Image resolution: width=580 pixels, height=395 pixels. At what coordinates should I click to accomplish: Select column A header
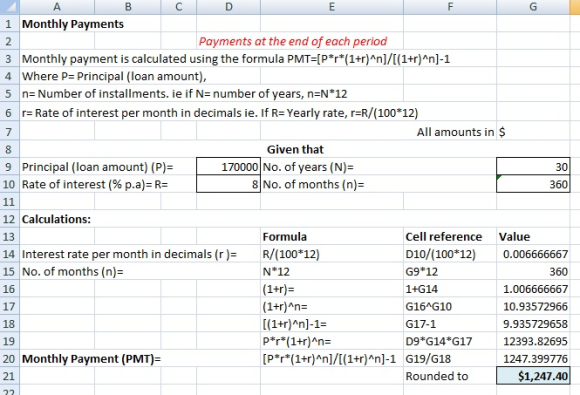[57, 7]
